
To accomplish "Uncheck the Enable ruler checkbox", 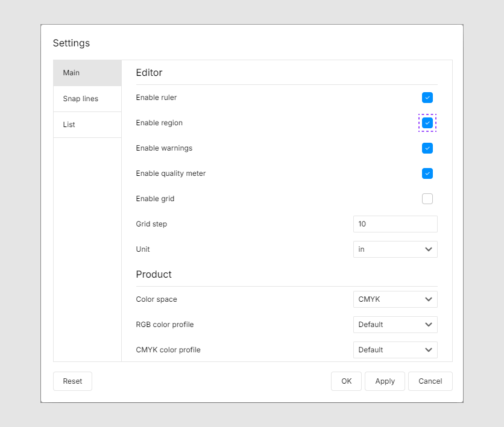I will click(427, 98).
